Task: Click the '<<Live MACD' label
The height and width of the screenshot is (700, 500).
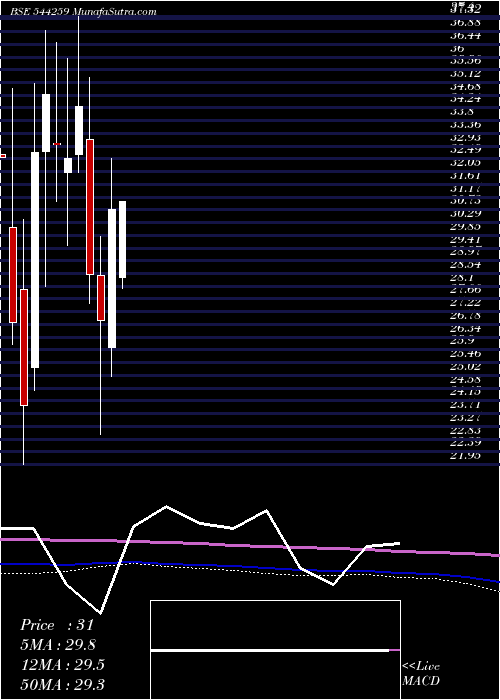Action: (421, 673)
